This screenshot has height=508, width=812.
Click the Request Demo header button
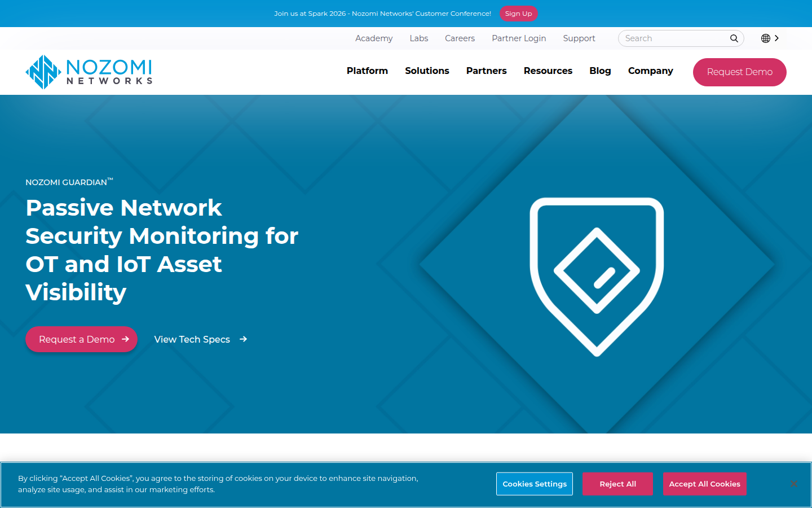pyautogui.click(x=740, y=72)
